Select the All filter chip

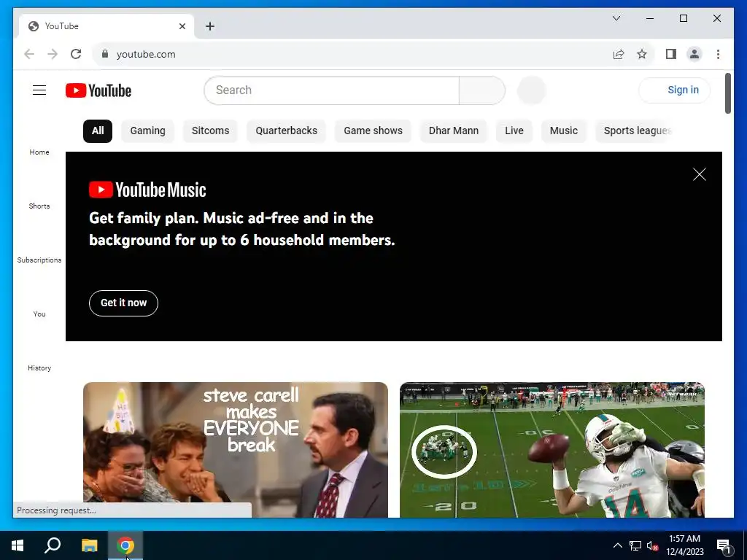(98, 131)
